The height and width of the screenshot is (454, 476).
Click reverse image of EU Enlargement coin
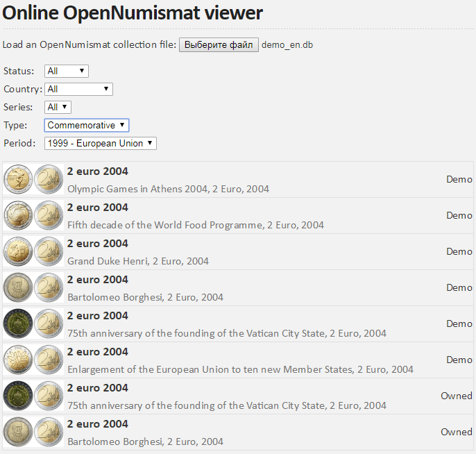coord(49,360)
